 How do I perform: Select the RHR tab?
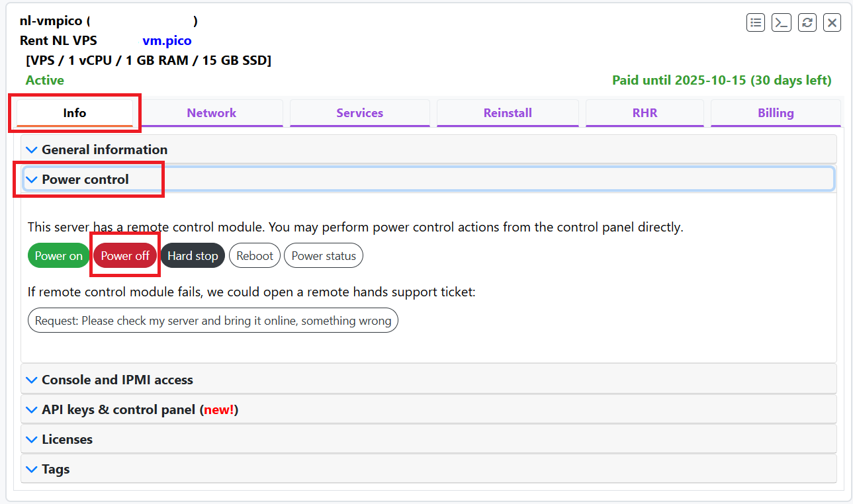tap(645, 113)
